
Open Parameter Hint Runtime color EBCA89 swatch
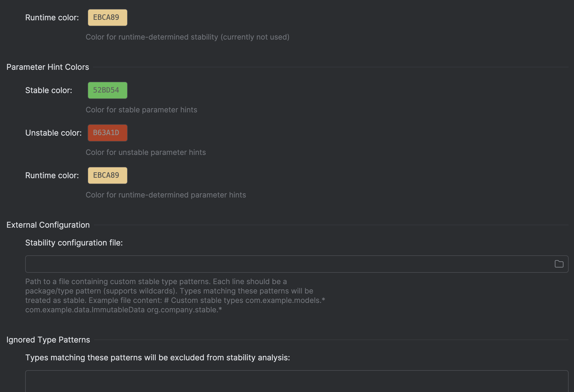pos(107,175)
